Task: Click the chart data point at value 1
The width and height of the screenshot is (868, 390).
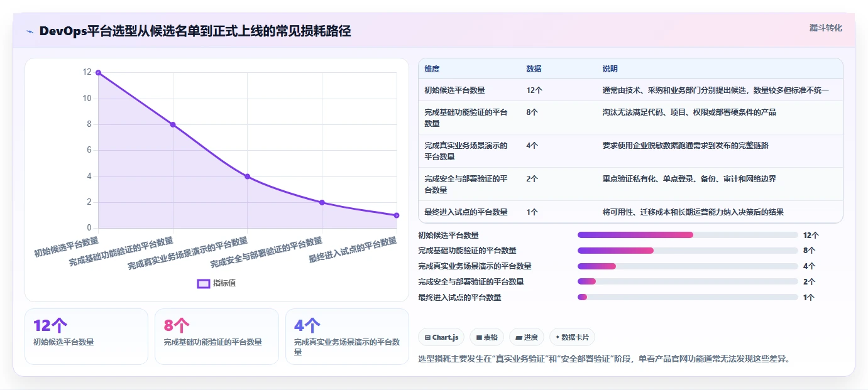Action: pos(397,215)
